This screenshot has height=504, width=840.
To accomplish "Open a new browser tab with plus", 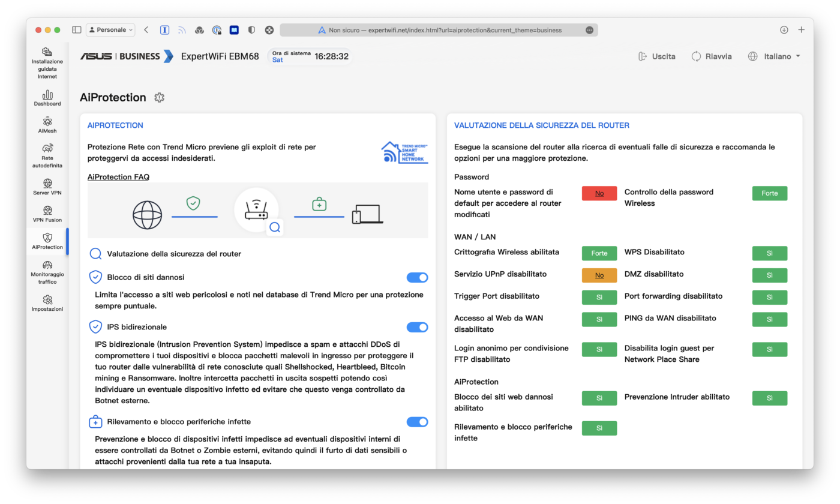I will (x=802, y=29).
